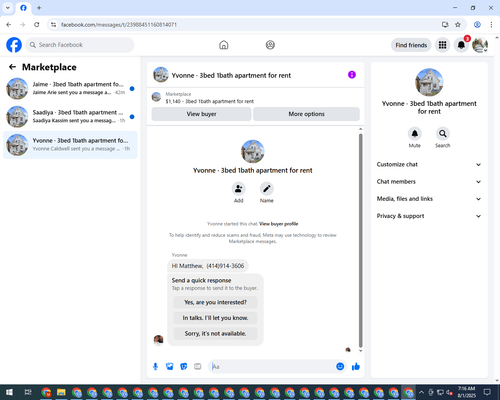Open the Notifications bell
Viewport: 500px width, 400px height.
click(461, 45)
